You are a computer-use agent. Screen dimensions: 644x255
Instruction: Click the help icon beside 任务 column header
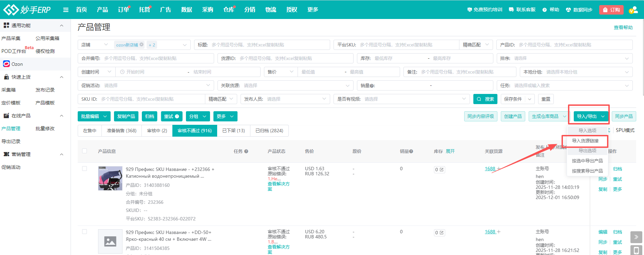click(x=246, y=151)
